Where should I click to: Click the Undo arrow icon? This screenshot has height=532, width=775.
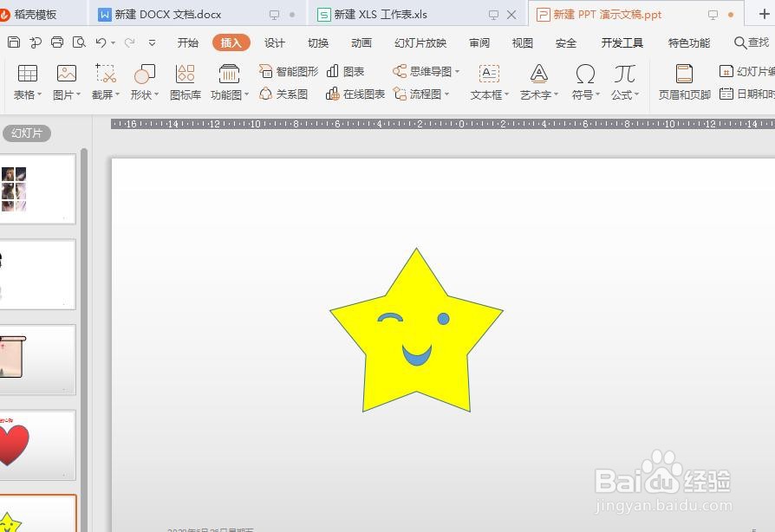coord(101,43)
